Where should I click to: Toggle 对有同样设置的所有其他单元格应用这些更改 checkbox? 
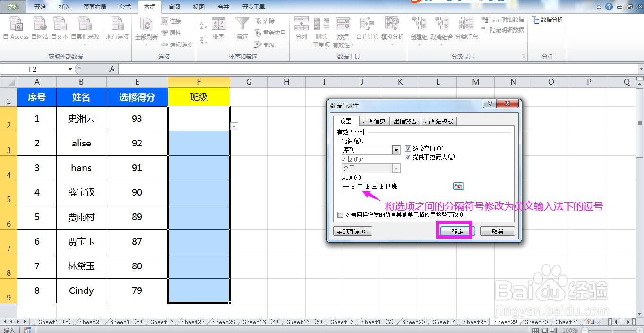tap(340, 214)
